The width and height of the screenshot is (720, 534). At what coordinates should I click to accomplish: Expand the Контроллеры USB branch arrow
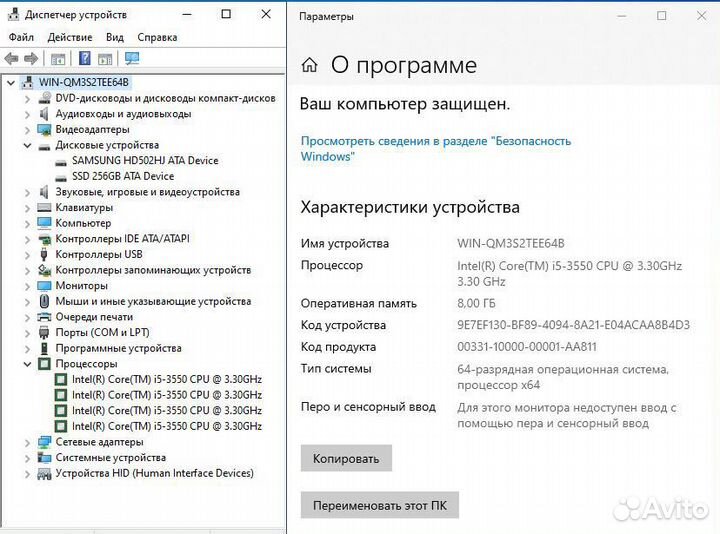click(x=28, y=255)
